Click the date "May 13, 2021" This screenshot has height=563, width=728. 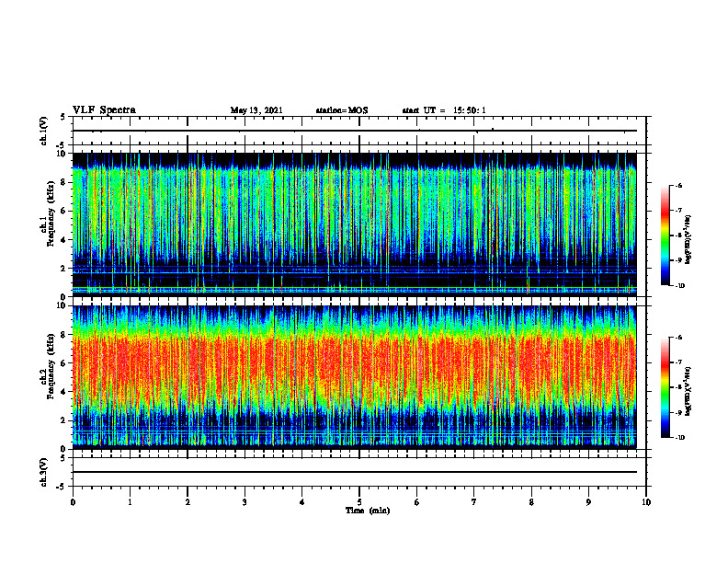256,110
